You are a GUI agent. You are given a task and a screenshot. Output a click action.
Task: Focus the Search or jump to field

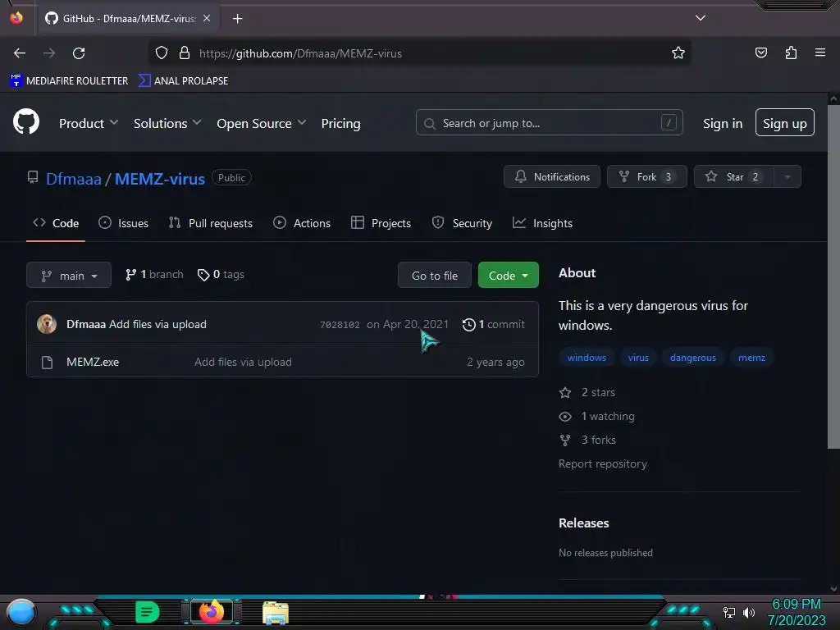coord(549,123)
